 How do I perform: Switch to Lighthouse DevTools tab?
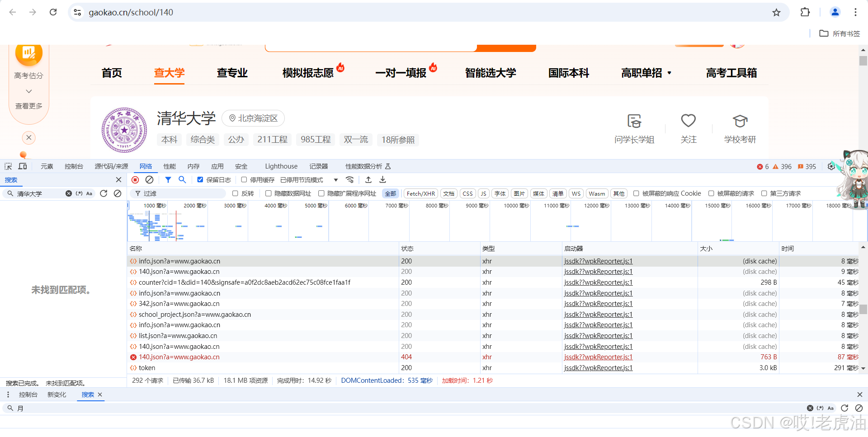tap(281, 166)
